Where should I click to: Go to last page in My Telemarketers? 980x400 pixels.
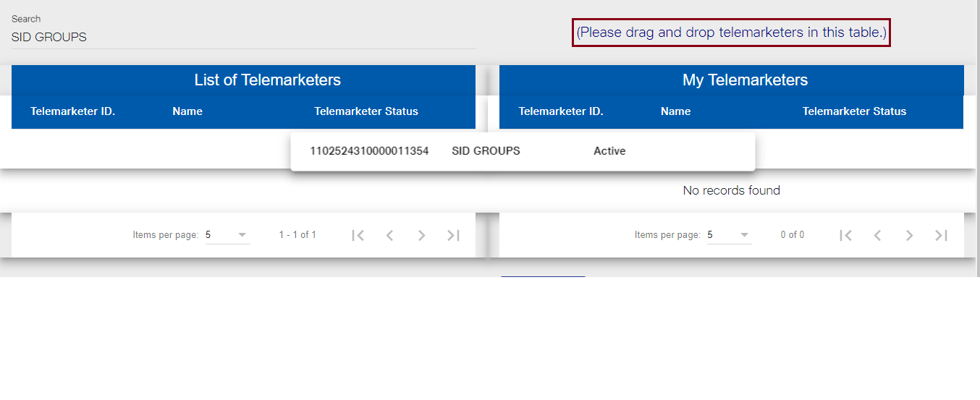point(941,235)
